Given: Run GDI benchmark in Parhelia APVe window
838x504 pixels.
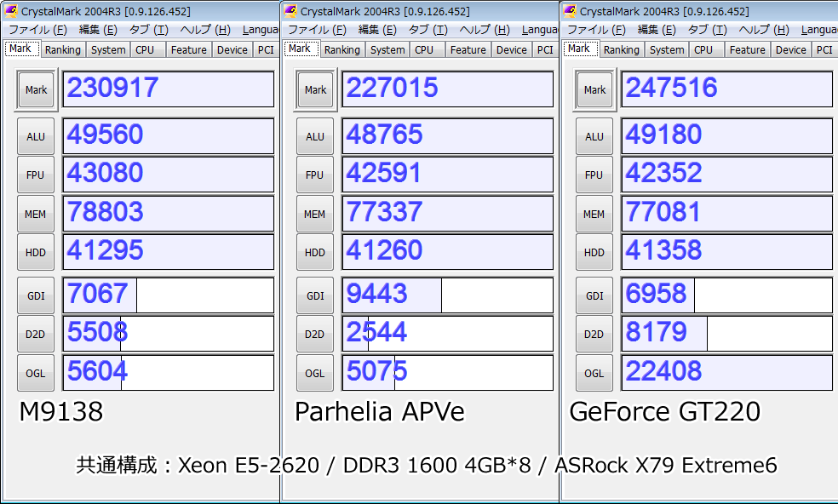Looking at the screenshot, I should [x=315, y=295].
